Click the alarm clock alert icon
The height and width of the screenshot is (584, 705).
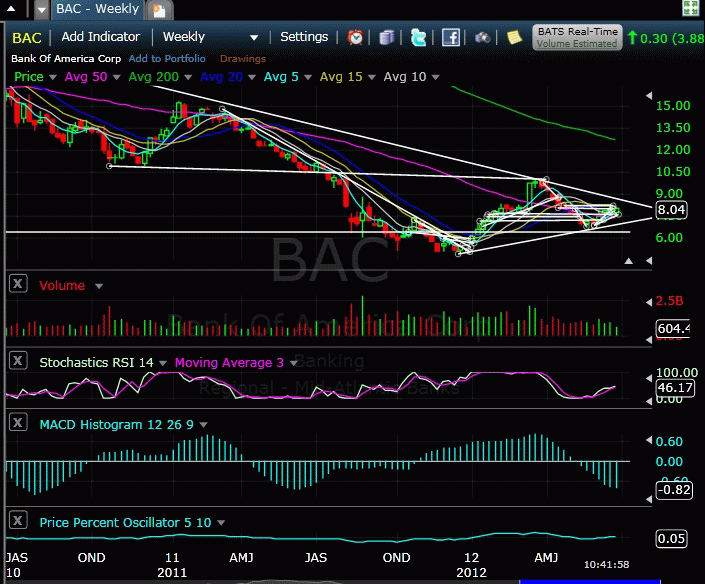tap(356, 38)
